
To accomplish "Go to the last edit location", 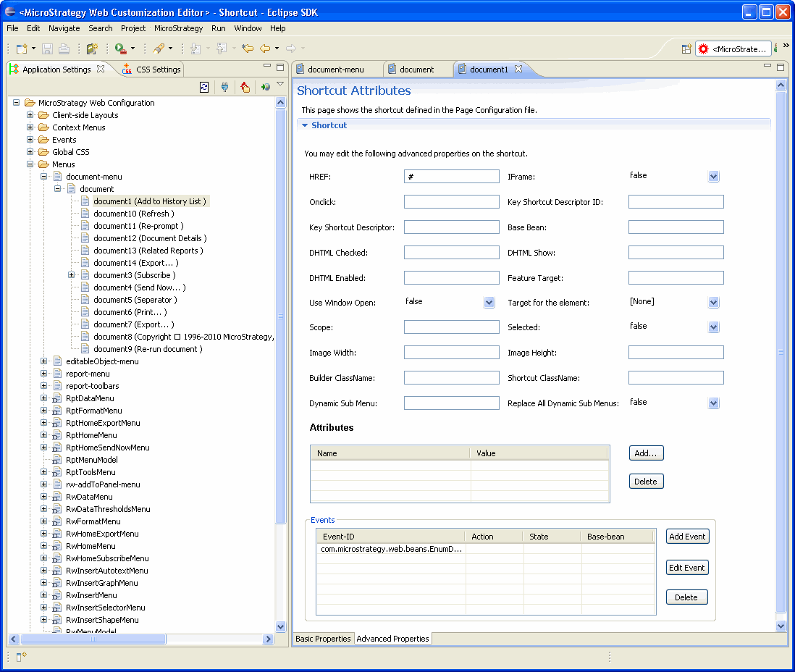I will [x=248, y=49].
